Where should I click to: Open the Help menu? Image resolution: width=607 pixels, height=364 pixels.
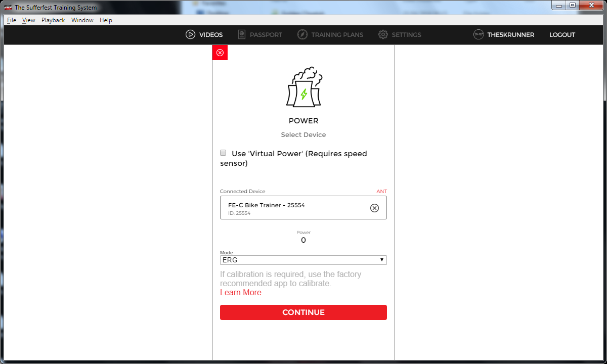(x=106, y=20)
